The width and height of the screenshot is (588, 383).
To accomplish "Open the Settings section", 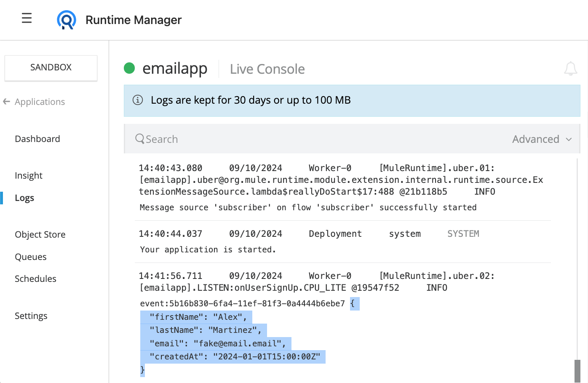I will click(x=31, y=316).
